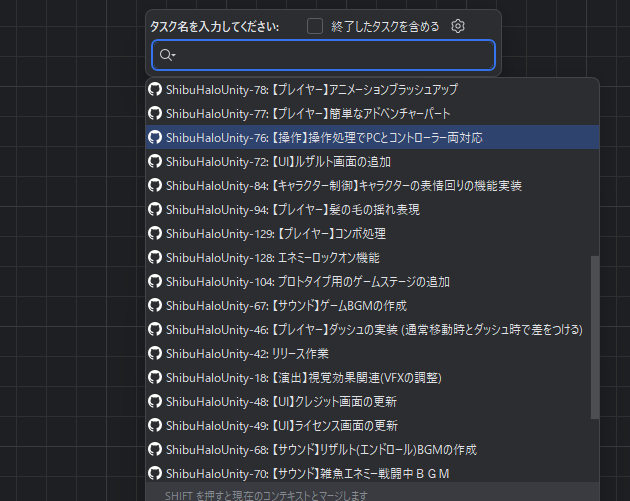This screenshot has width=630, height=501.
Task: Click GitHub icon beside ShibuHaloUnity-46
Action: pos(155,329)
